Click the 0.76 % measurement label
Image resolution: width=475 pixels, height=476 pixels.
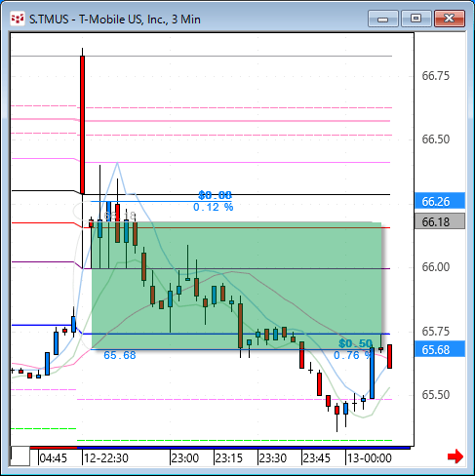coord(352,355)
